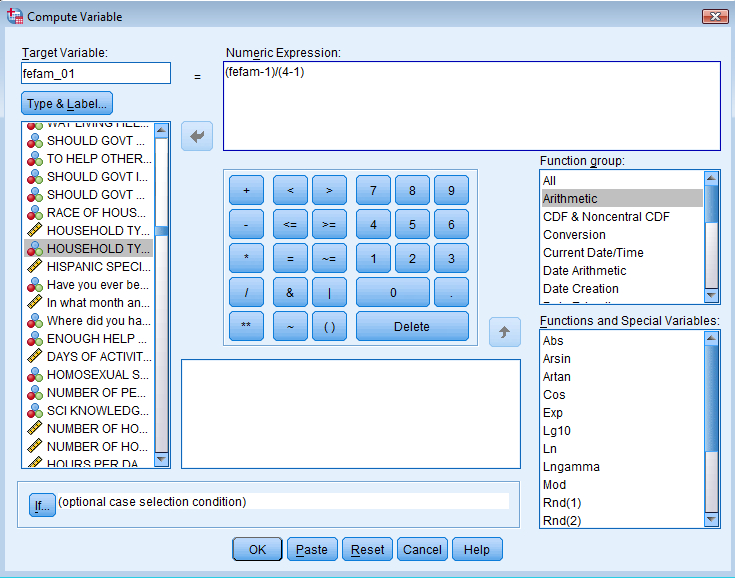This screenshot has height=578, width=735.
Task: Open the Type & Label dialog
Action: tap(67, 104)
